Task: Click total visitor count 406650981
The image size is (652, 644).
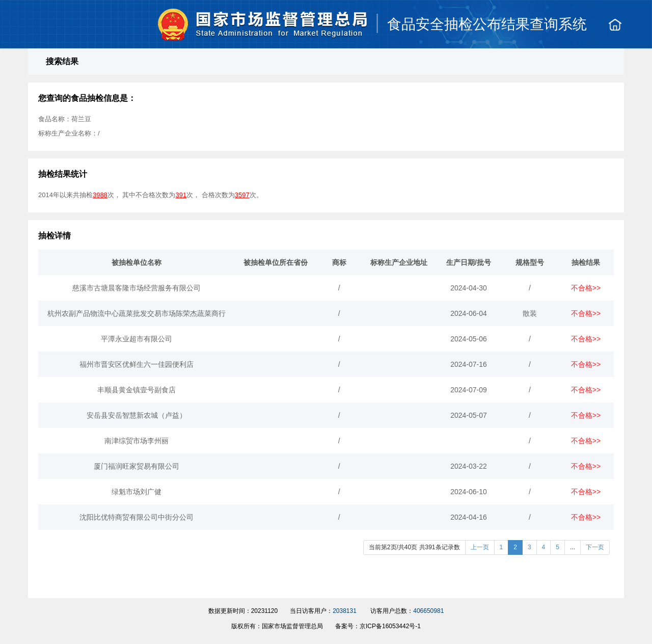Action: click(x=428, y=611)
